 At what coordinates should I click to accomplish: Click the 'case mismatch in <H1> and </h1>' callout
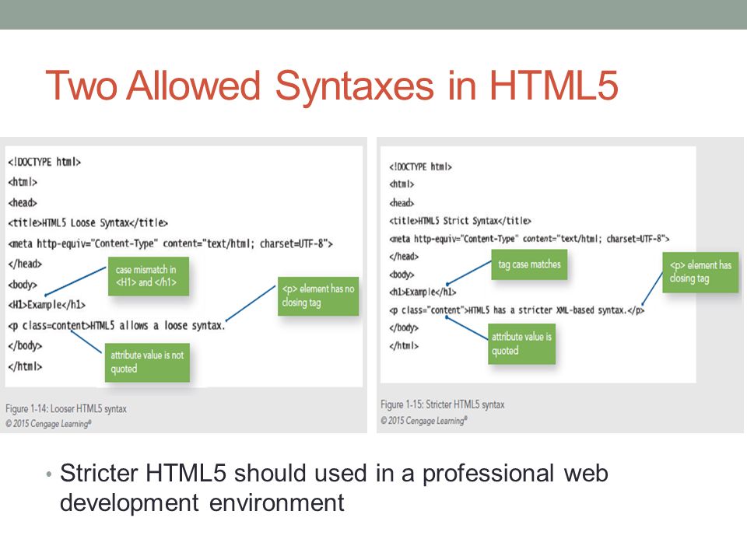click(149, 276)
